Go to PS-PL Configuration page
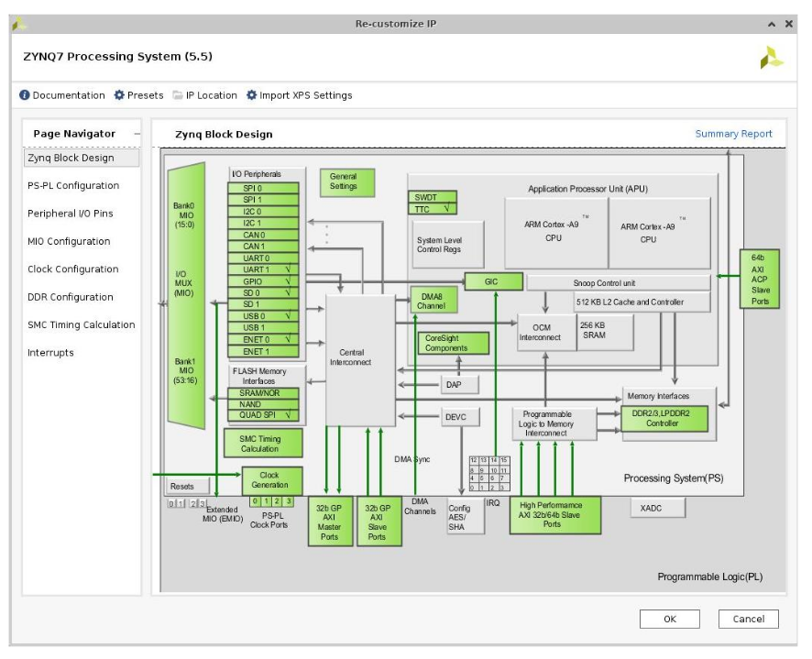 [73, 185]
